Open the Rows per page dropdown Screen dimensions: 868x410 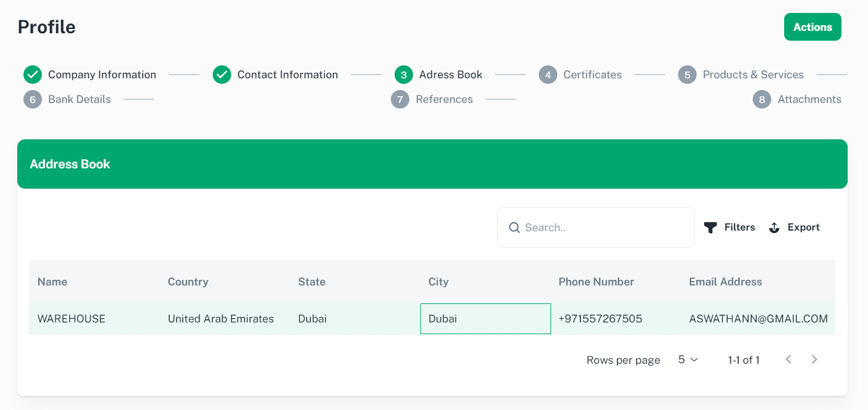pos(688,359)
